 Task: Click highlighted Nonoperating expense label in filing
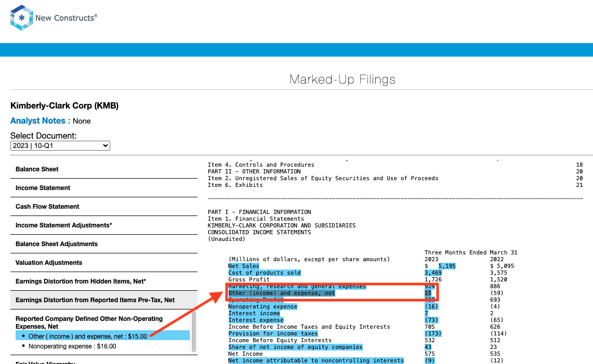(x=262, y=306)
